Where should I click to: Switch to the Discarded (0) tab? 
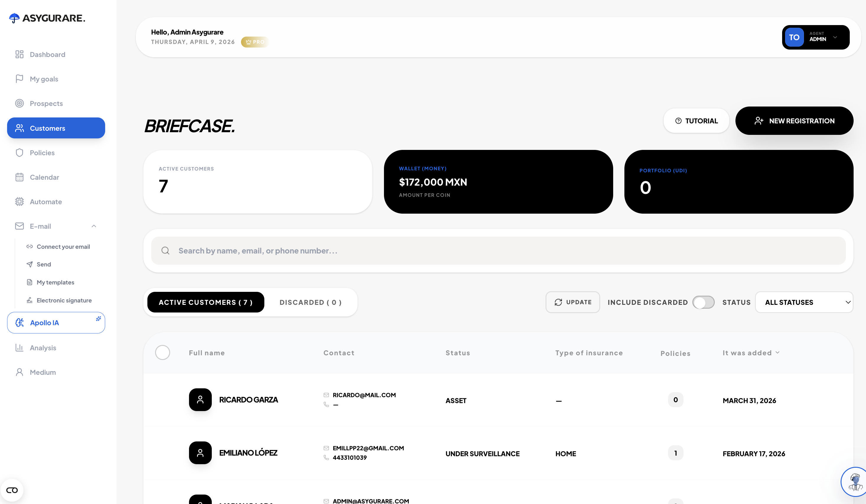[x=310, y=302]
